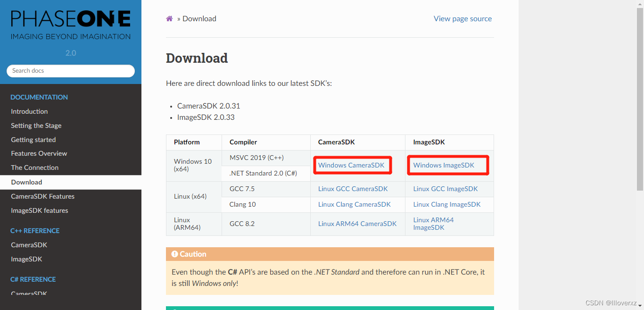Download Linux ARM64 ImageSDK
644x310 pixels.
click(x=433, y=224)
